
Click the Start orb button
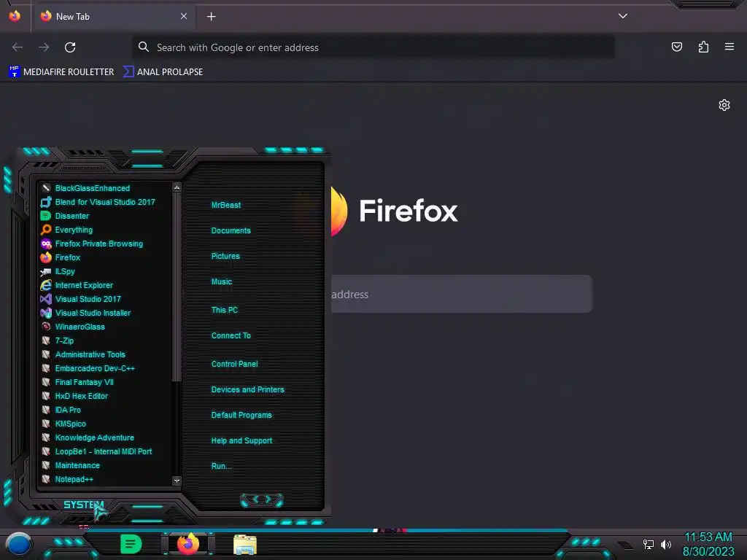pyautogui.click(x=18, y=545)
